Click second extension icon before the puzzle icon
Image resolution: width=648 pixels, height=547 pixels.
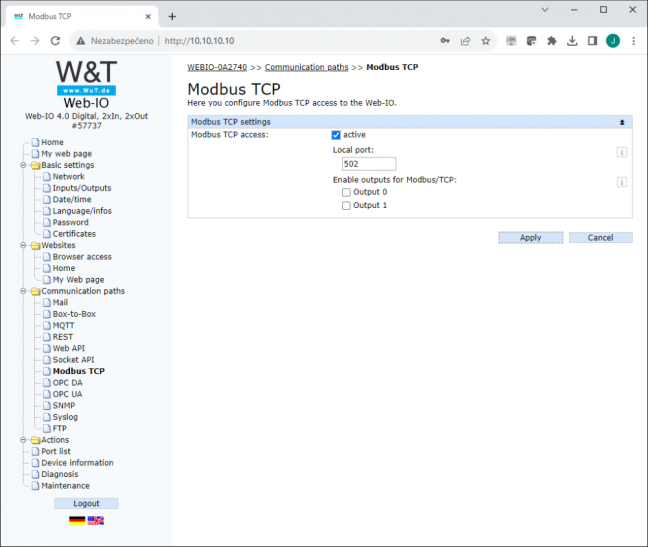(531, 40)
